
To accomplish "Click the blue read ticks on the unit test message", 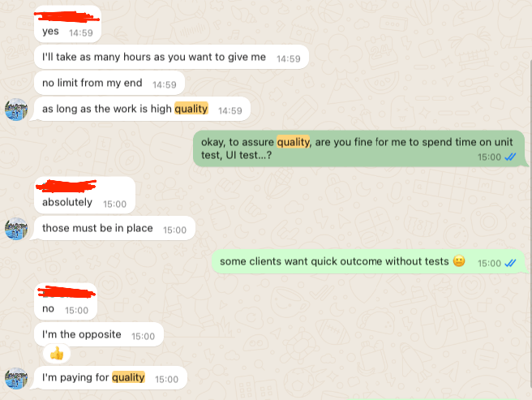I will (510, 157).
